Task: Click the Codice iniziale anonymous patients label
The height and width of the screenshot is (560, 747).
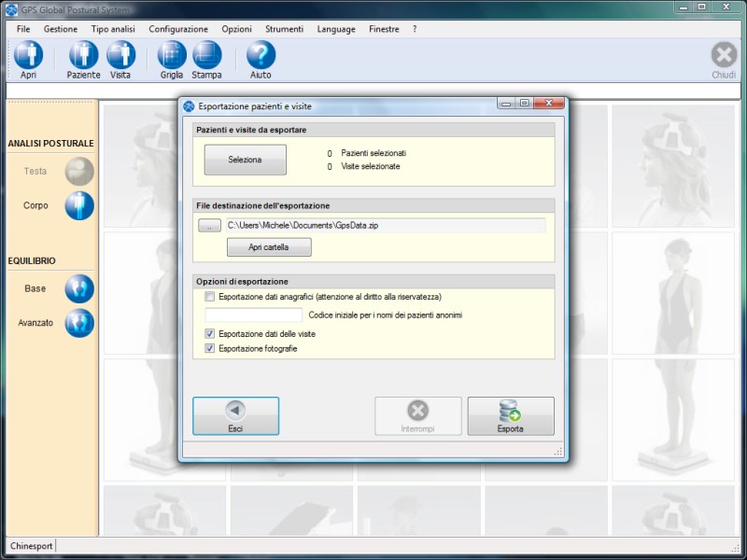Action: (x=386, y=315)
